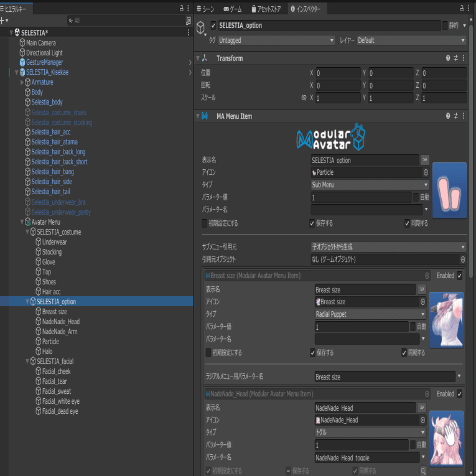Switch to the Scene tab
This screenshot has width=476, height=476.
205,9
